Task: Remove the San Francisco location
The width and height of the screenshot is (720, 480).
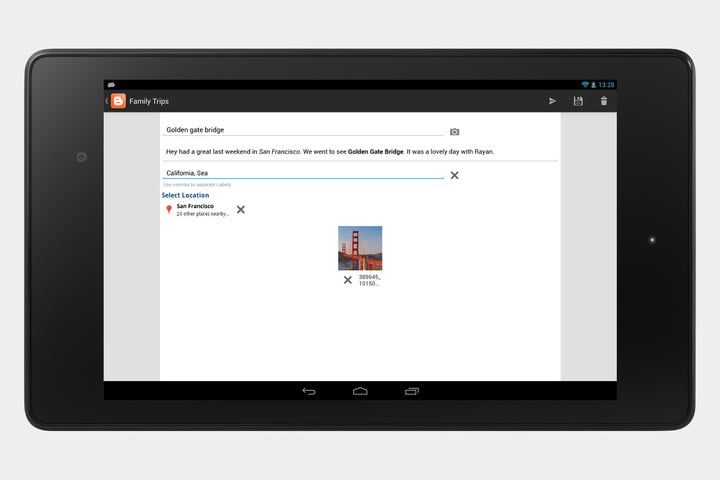Action: tap(240, 209)
